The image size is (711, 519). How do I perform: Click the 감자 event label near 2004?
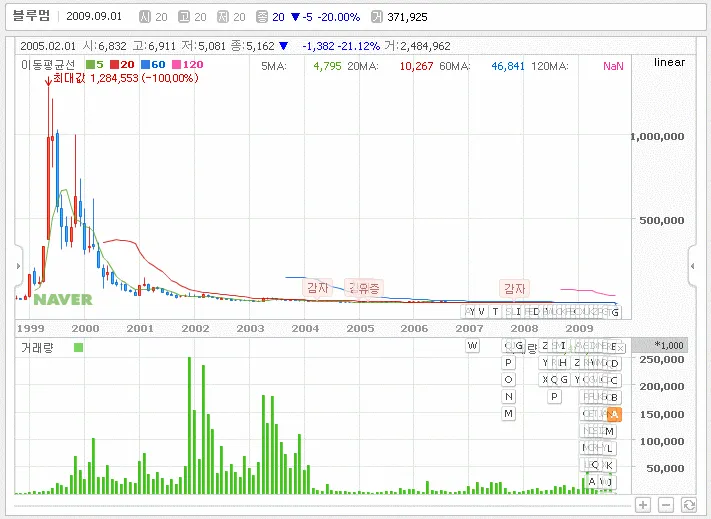(317, 288)
